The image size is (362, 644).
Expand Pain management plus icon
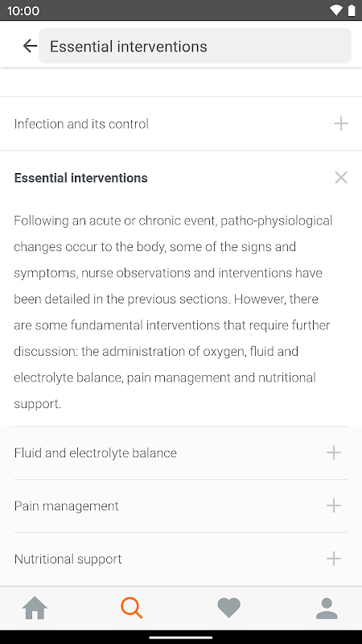(334, 506)
